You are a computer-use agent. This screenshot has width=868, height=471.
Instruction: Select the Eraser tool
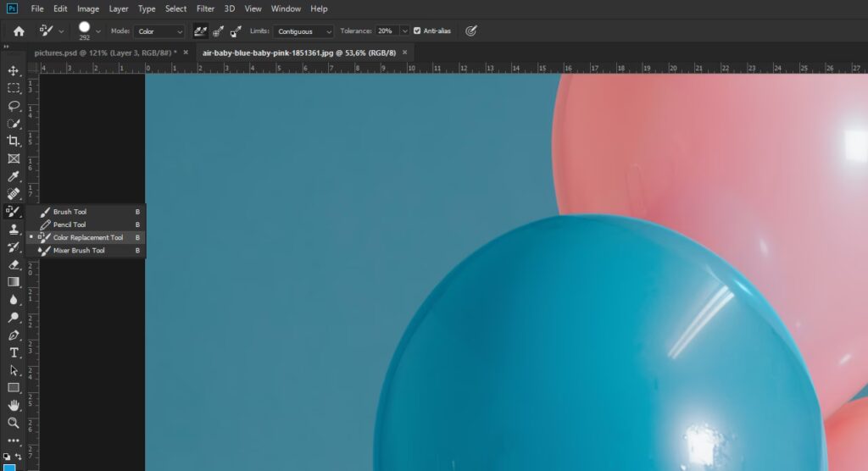pos(14,264)
